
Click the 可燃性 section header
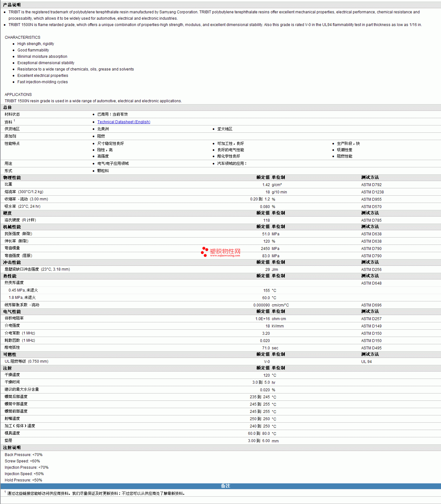tap(10, 355)
